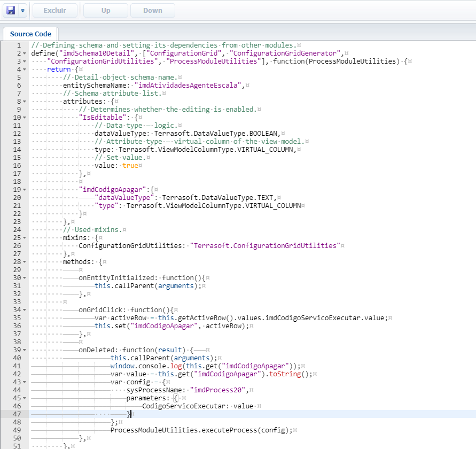
Task: Collapse the define block at line 2
Action: pos(25,53)
